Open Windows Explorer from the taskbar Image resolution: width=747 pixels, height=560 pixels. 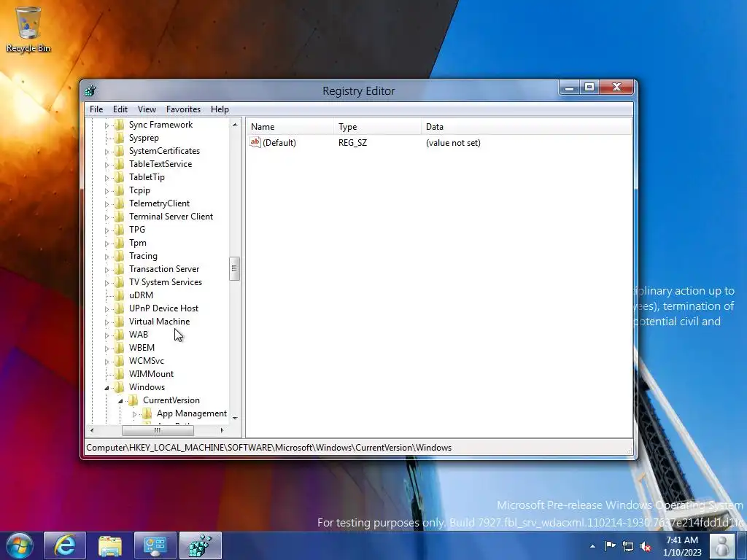[110, 545]
